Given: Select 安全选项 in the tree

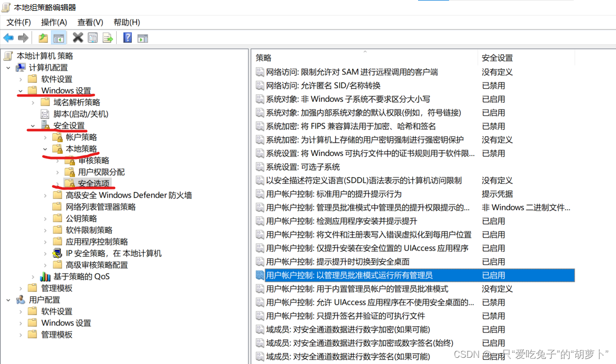Looking at the screenshot, I should coord(94,183).
